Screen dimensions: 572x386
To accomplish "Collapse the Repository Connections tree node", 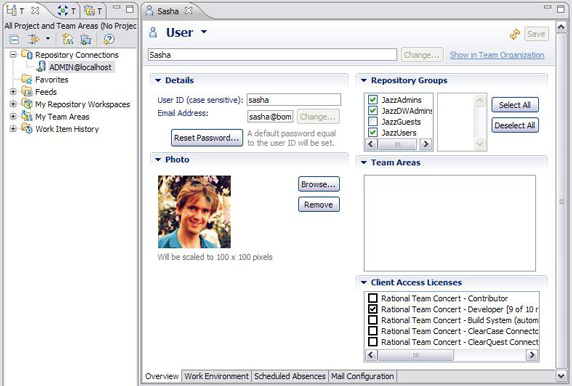I will 13,55.
